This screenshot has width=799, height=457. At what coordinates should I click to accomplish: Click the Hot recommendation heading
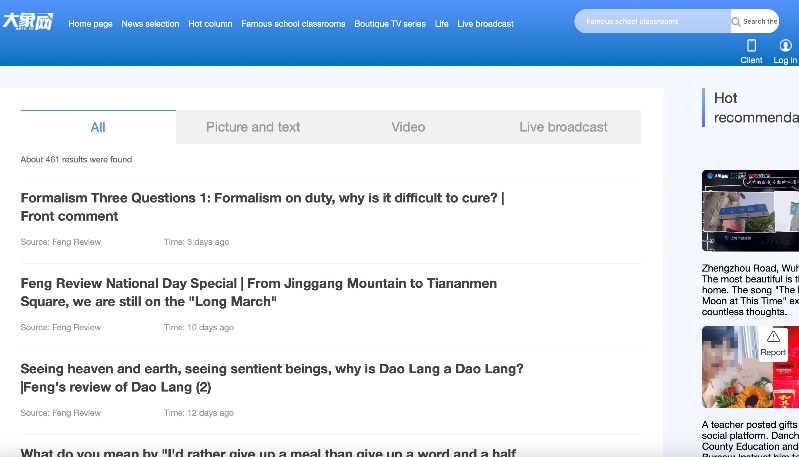pos(756,107)
